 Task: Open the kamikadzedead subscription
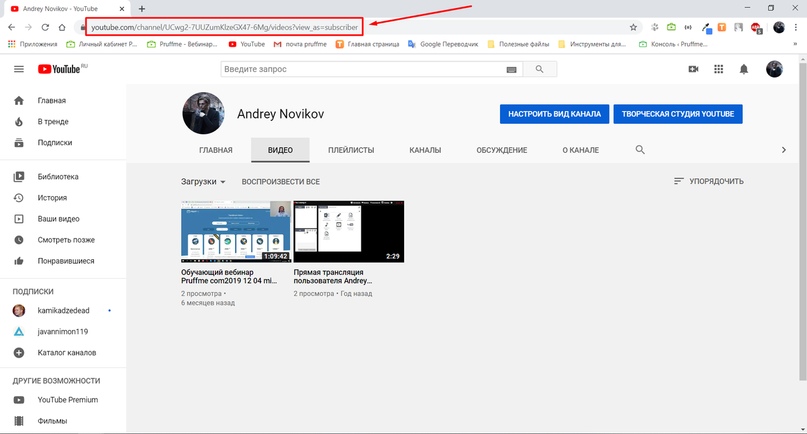point(63,310)
